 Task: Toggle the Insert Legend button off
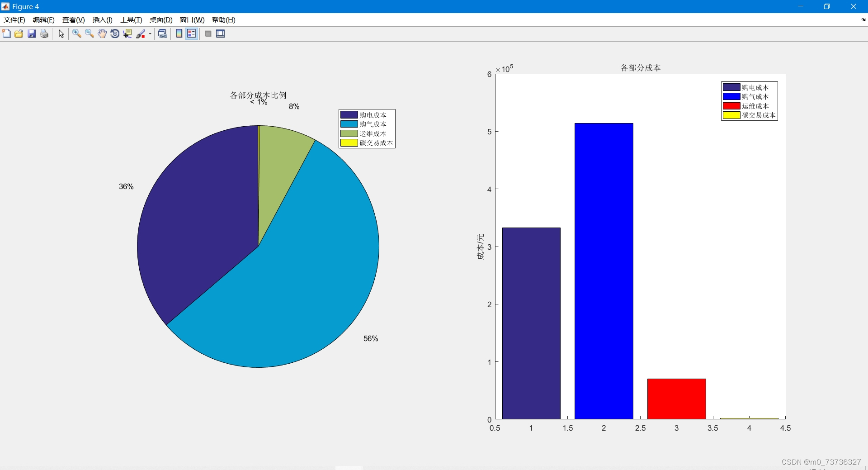(192, 34)
